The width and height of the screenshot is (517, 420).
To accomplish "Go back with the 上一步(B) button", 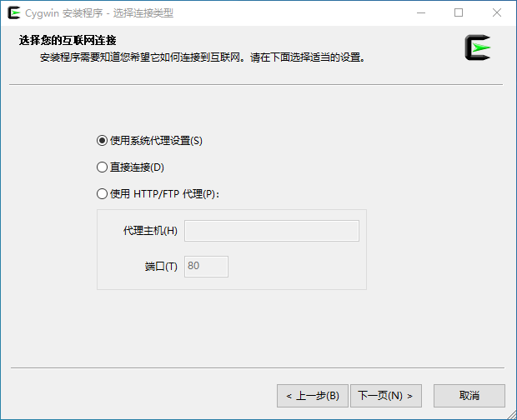I will coord(312,395).
